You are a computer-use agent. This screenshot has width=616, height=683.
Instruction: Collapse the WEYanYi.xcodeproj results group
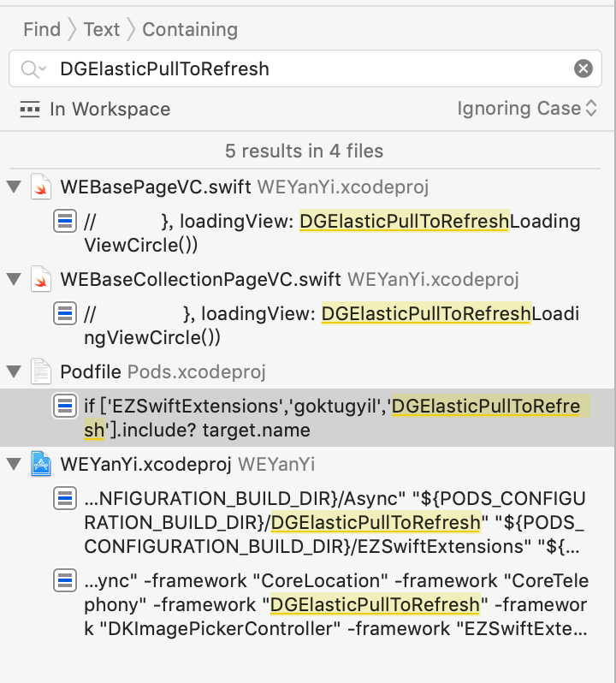(x=14, y=464)
